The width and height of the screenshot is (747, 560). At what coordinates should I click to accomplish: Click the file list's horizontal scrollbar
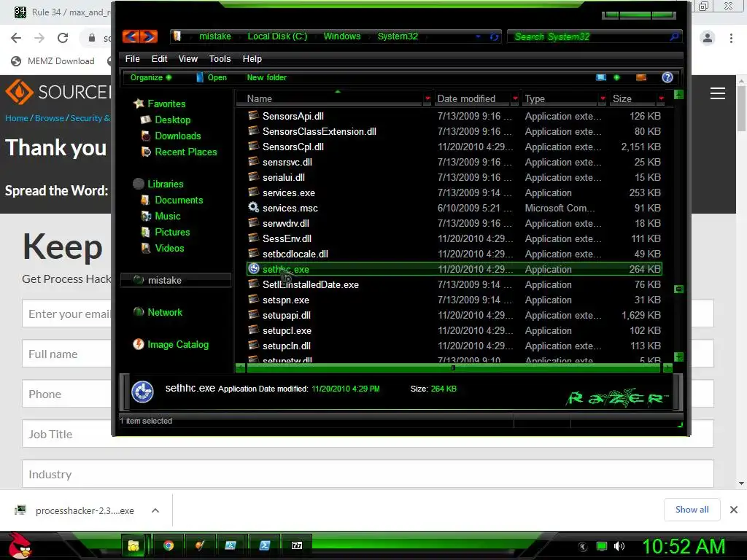pyautogui.click(x=452, y=367)
